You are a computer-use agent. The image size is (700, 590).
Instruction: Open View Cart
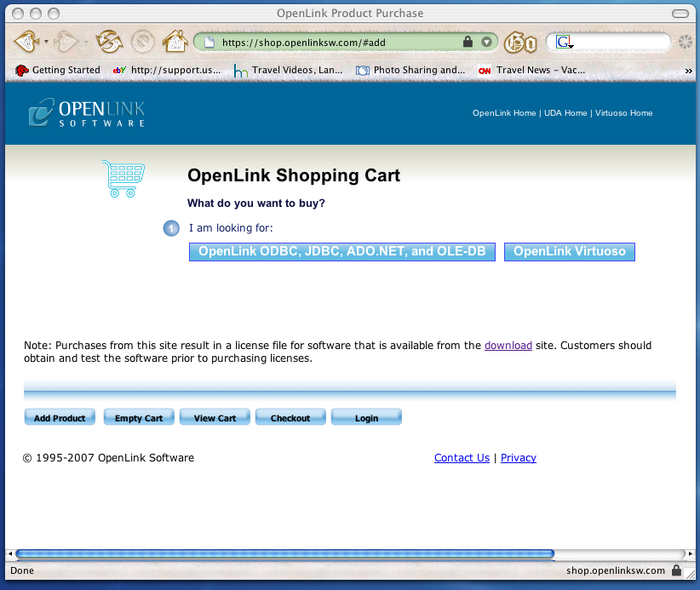[215, 417]
